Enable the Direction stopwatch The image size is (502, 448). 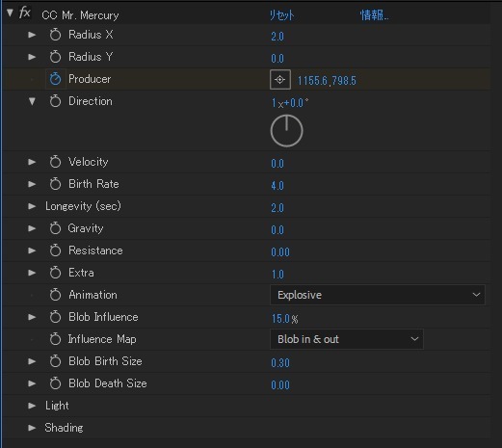55,101
